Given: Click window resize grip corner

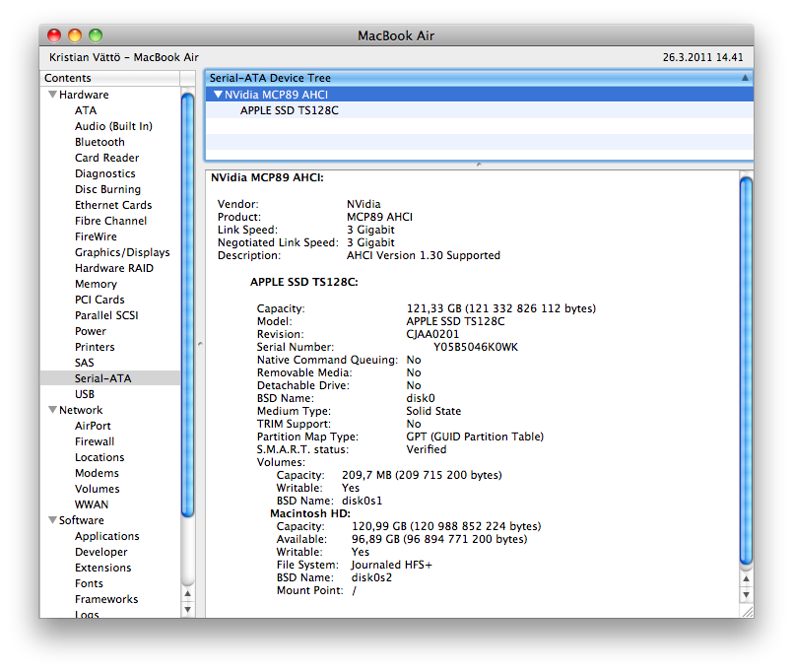Looking at the screenshot, I should point(747,611).
